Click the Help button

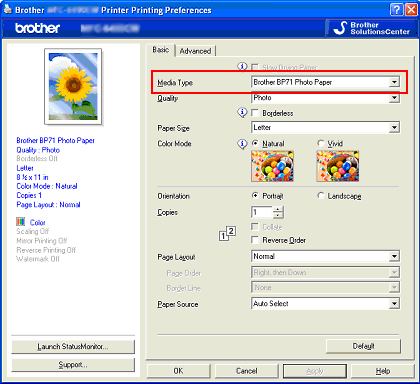tap(383, 371)
